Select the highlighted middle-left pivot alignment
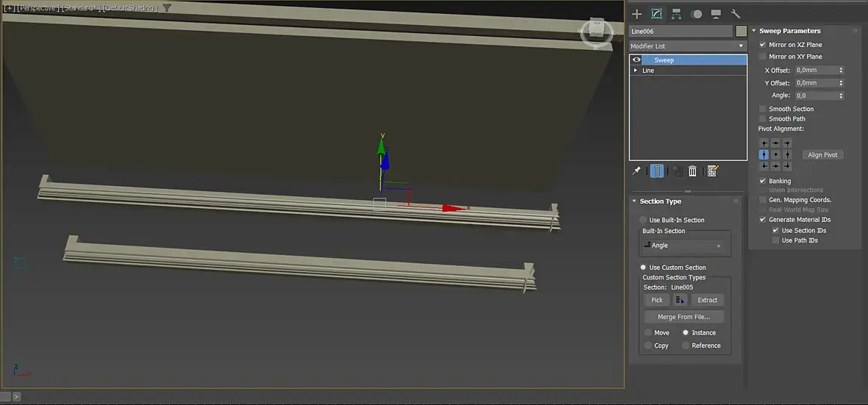Screen dimensions: 868x405 pyautogui.click(x=764, y=154)
